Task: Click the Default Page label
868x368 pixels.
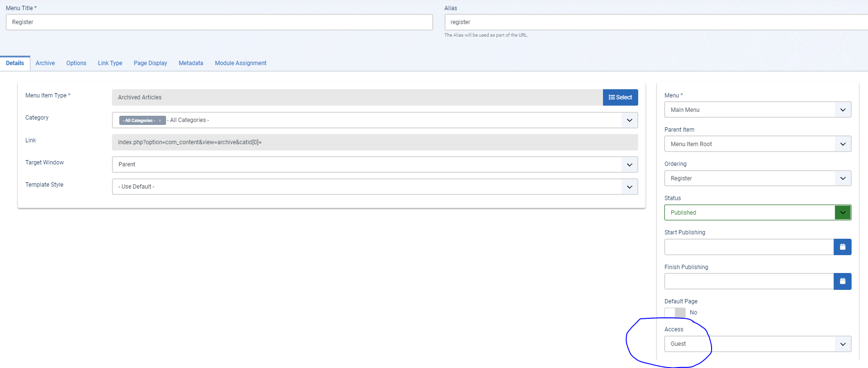Action: [681, 301]
